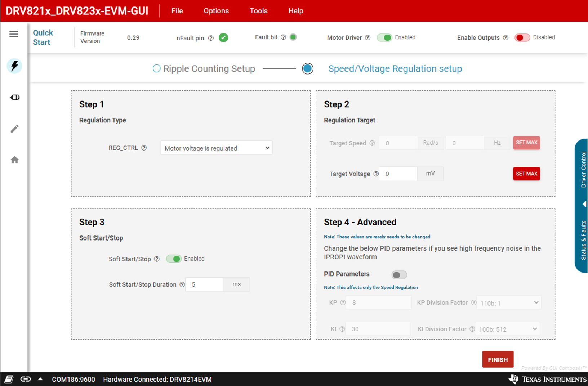The width and height of the screenshot is (588, 386).
Task: Expand the Driver Control side panel arrow
Action: tap(584, 204)
